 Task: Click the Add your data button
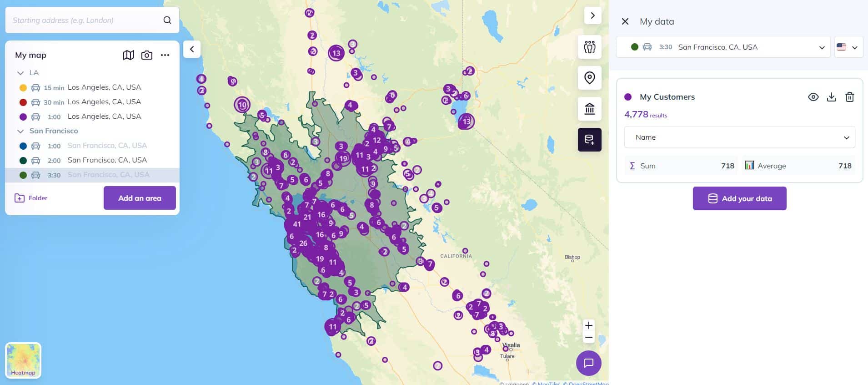739,198
